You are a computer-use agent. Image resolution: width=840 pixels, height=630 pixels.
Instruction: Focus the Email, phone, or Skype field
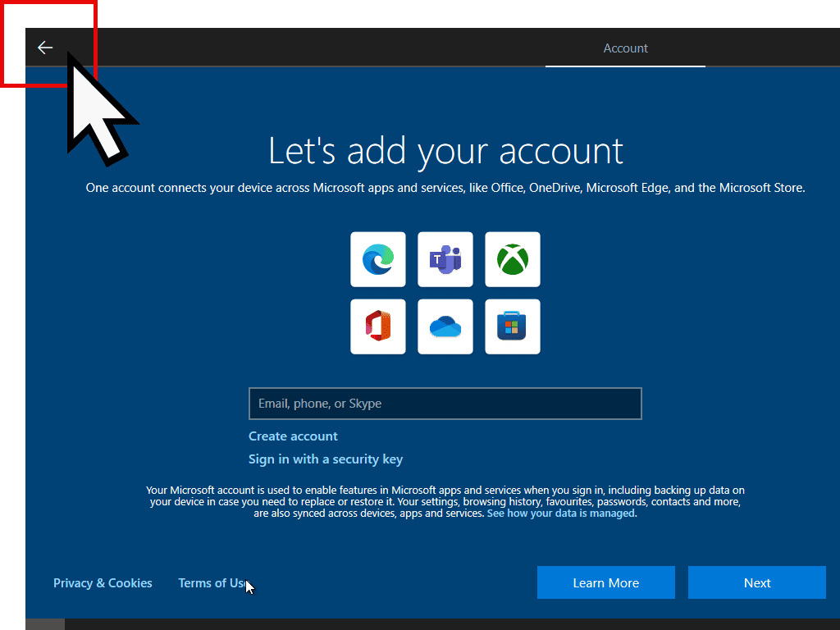pyautogui.click(x=445, y=404)
